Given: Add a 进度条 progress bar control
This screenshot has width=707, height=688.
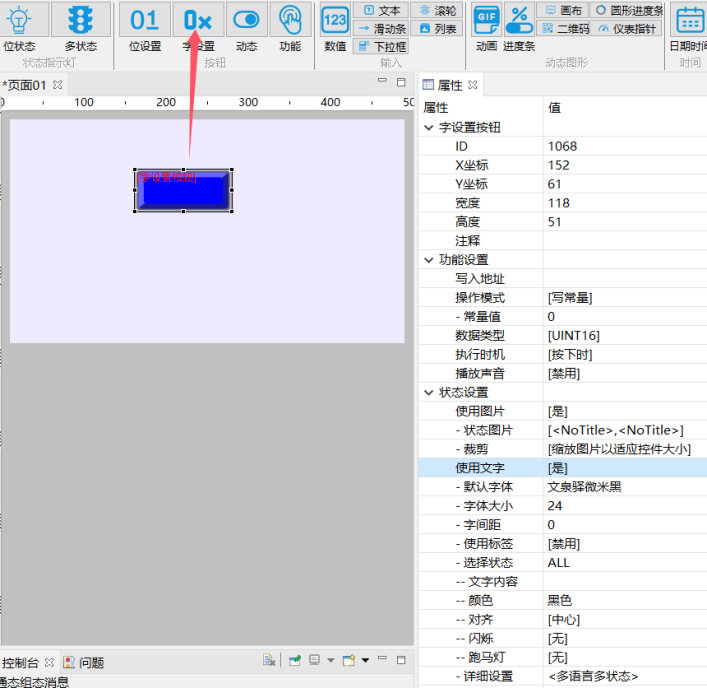Looking at the screenshot, I should [519, 27].
